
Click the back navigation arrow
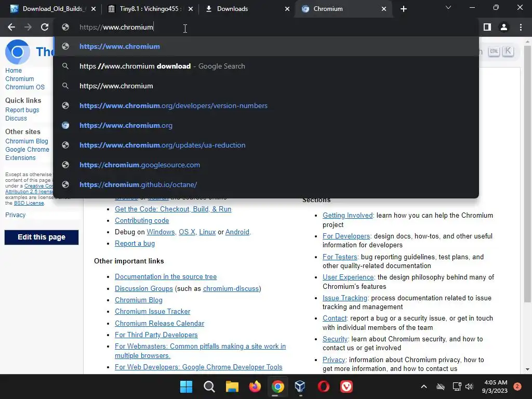click(x=11, y=27)
